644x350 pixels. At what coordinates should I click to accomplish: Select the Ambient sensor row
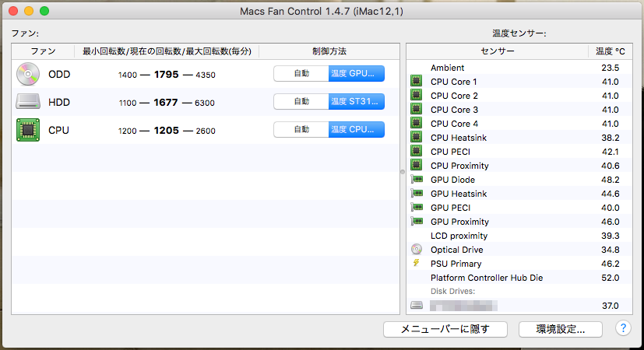pos(519,68)
